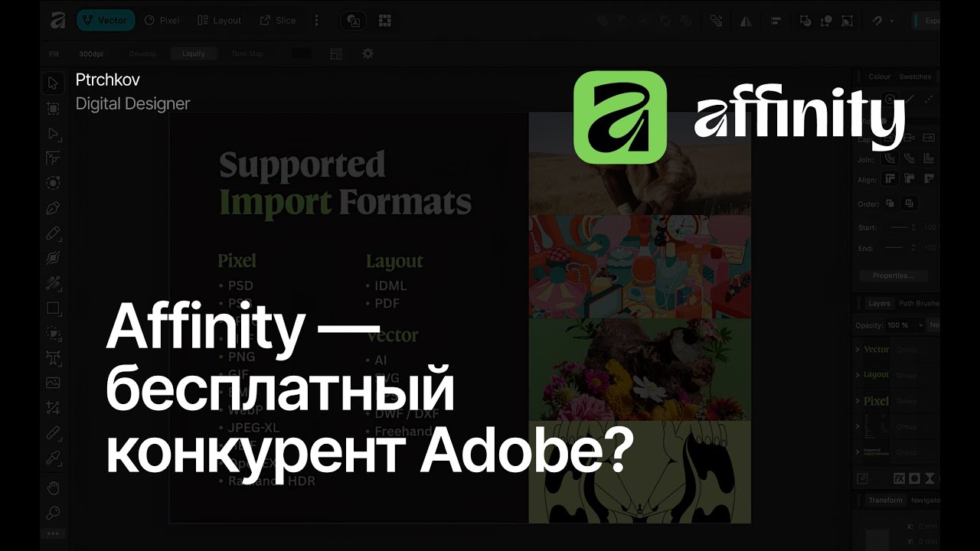The width and height of the screenshot is (980, 551).
Task: Choose the first Order icon
Action: click(x=890, y=204)
